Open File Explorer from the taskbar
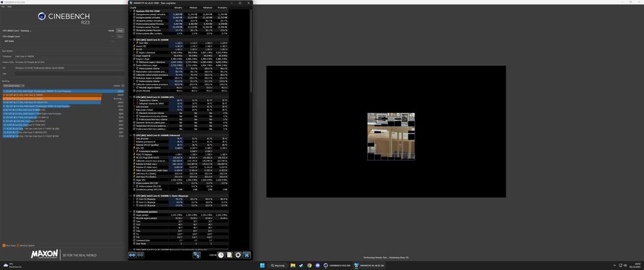This screenshot has height=270, width=644. tap(293, 265)
